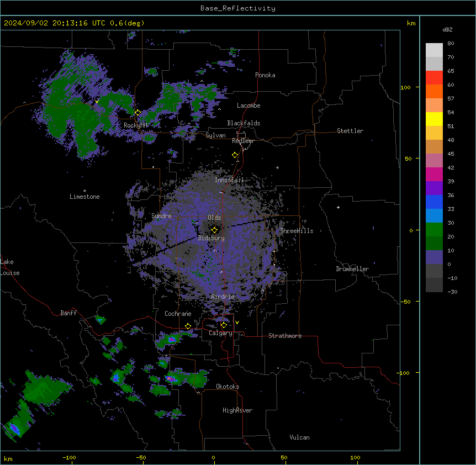The image size is (476, 465).
Task: Select the Lacombe city label
Action: [x=248, y=105]
